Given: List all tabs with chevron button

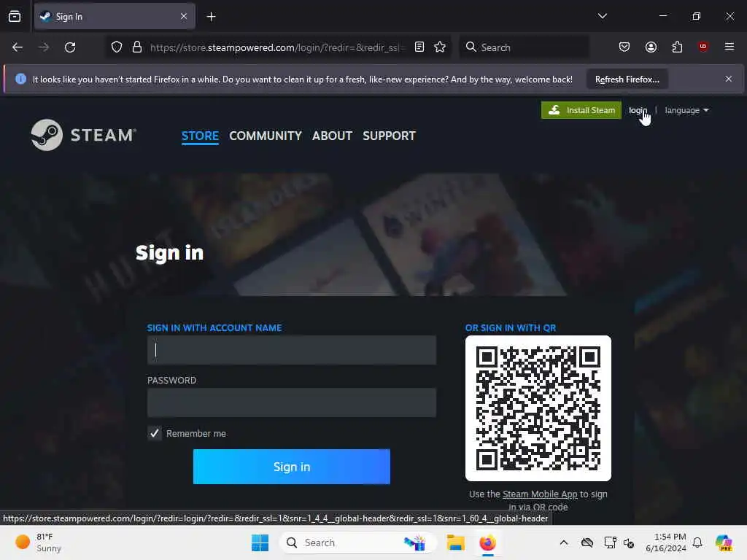Looking at the screenshot, I should (602, 16).
